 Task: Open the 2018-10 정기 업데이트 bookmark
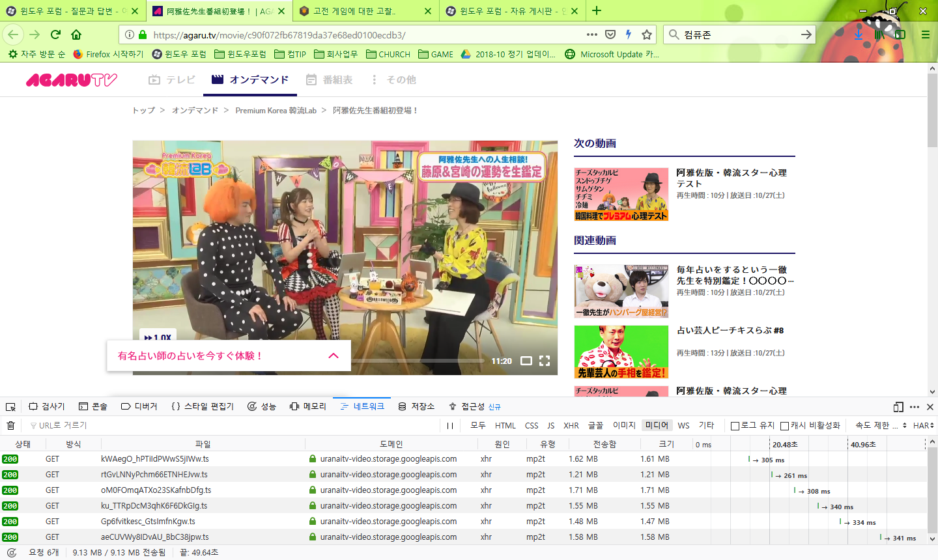[508, 54]
